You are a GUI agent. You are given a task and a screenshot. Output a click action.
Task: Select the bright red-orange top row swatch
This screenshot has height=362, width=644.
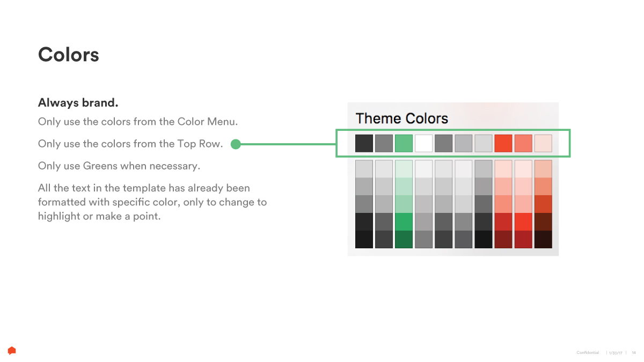pos(503,143)
